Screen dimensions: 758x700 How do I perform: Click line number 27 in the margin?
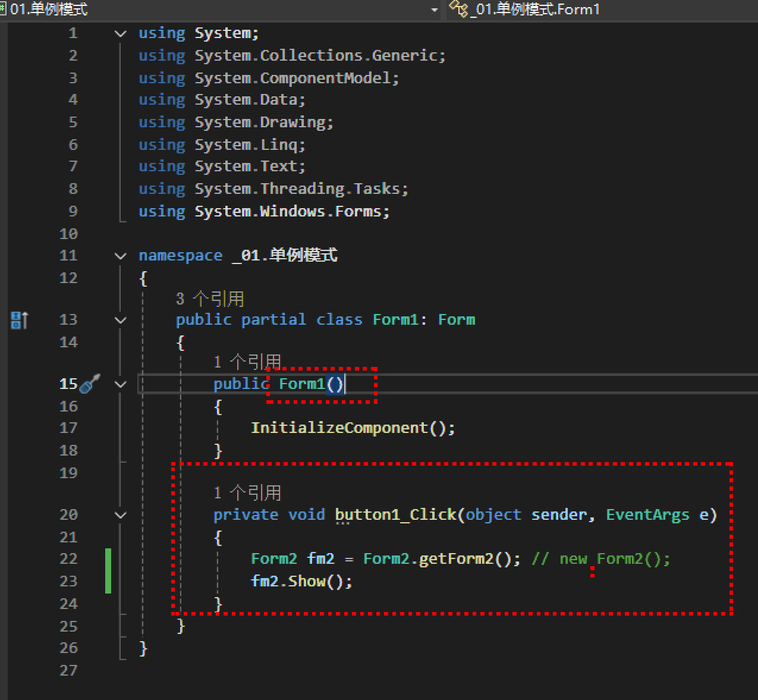pos(68,671)
